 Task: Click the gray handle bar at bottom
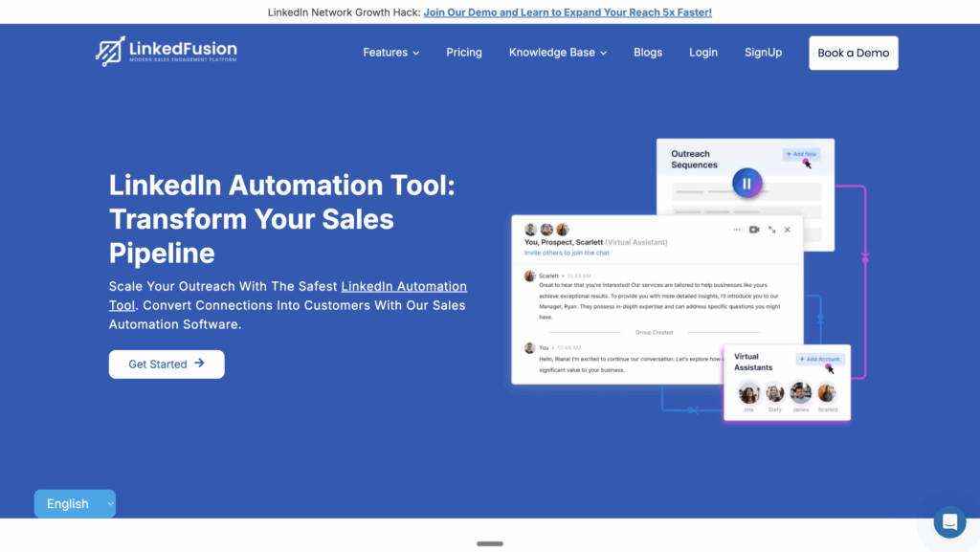490,543
